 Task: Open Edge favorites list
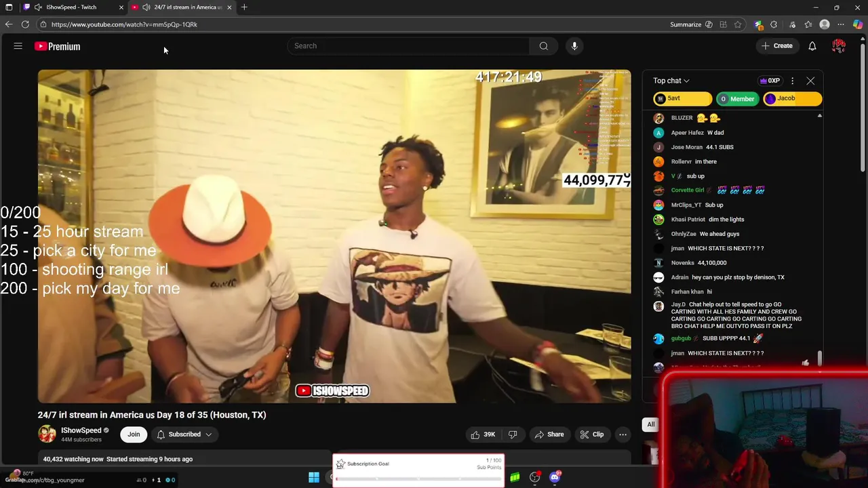[808, 24]
